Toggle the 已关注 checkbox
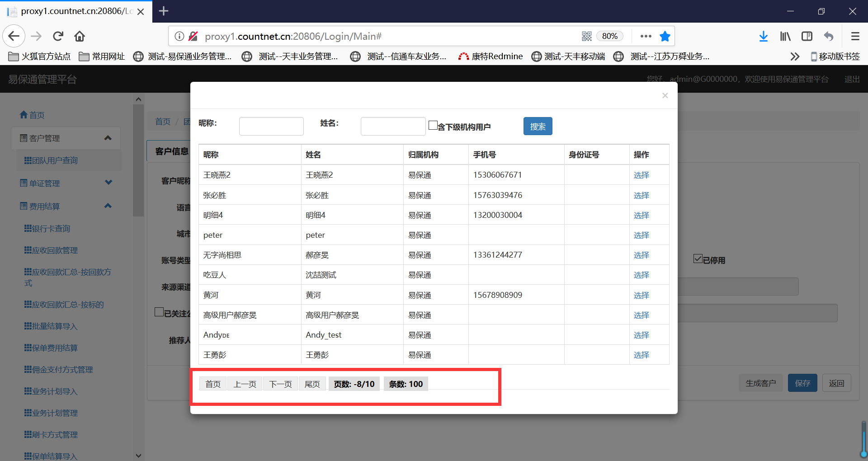Screen dimensions: 868x461 (159, 312)
